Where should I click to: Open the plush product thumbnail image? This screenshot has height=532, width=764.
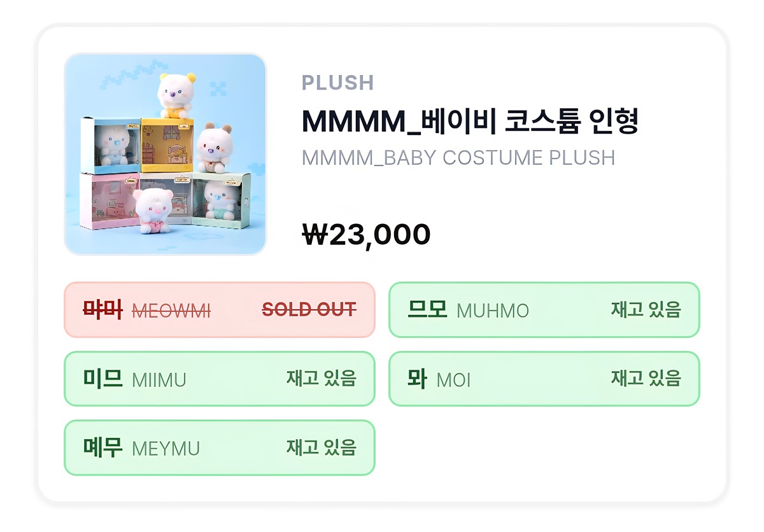pos(165,154)
